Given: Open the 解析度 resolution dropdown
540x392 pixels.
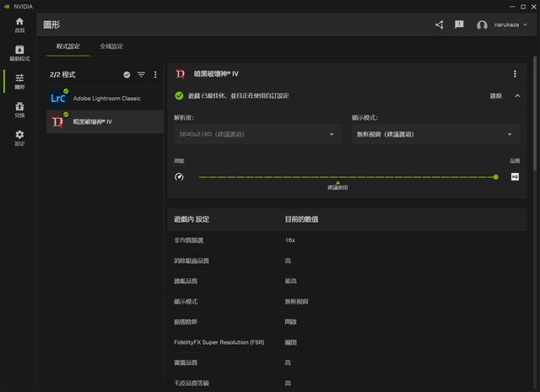Looking at the screenshot, I should pos(256,134).
